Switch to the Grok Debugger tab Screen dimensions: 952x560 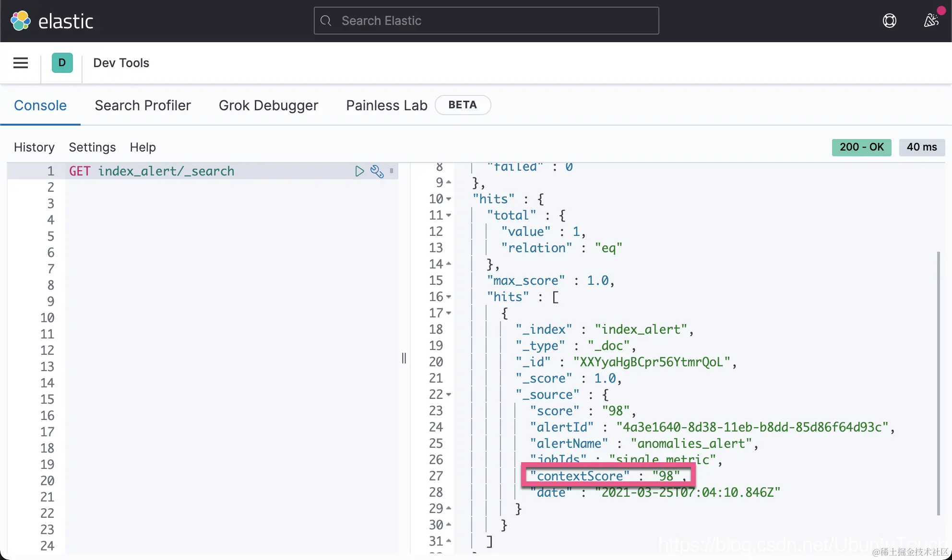(268, 105)
